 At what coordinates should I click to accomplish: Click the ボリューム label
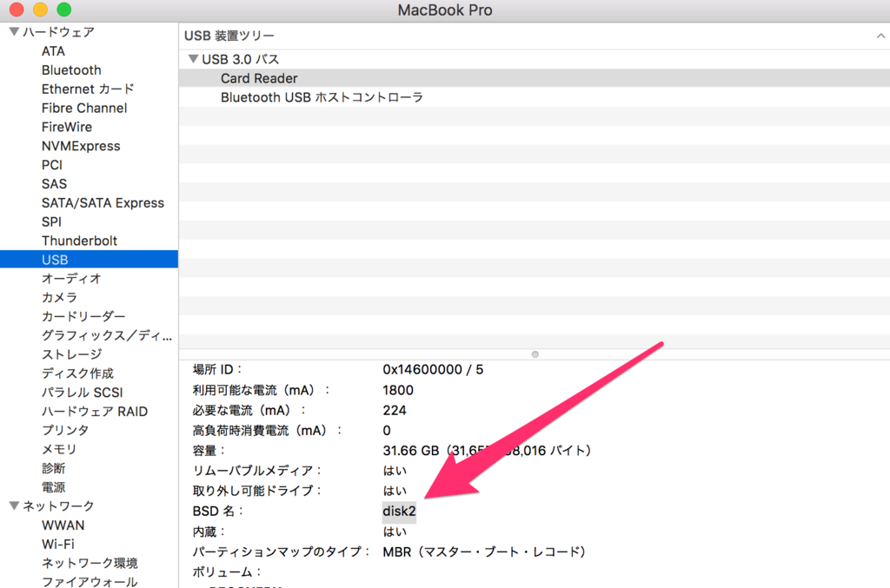(227, 572)
